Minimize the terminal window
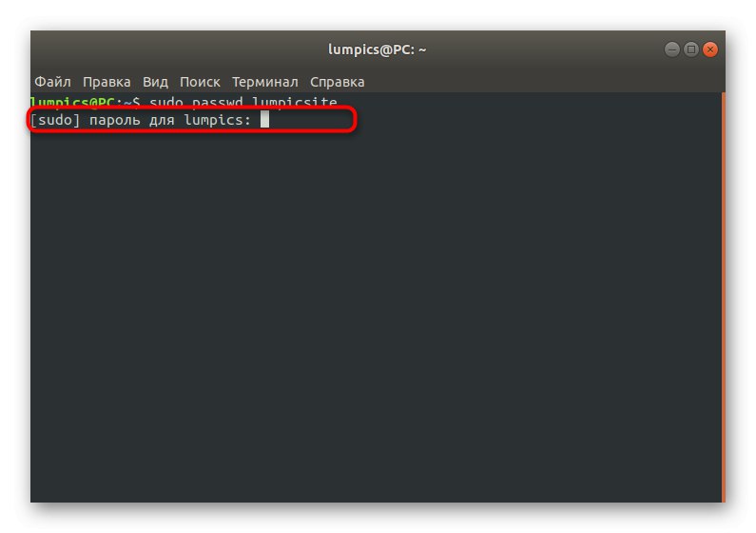The image size is (756, 533). click(x=672, y=49)
